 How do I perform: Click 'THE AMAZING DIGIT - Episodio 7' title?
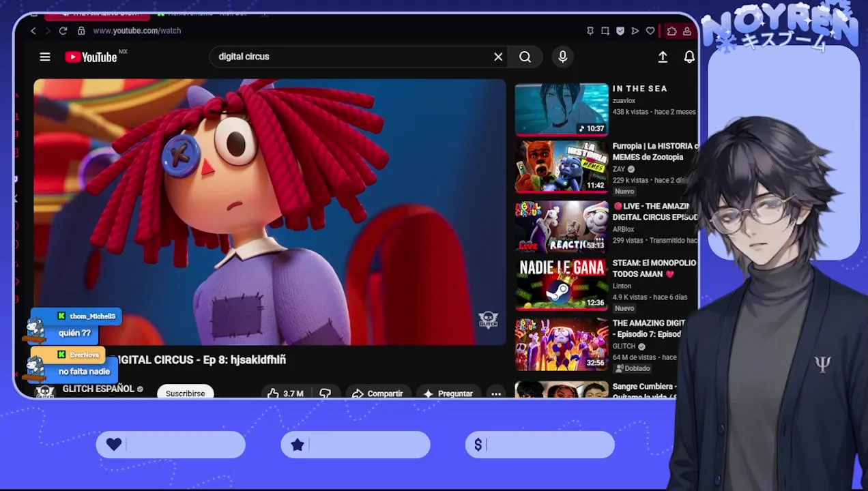648,329
